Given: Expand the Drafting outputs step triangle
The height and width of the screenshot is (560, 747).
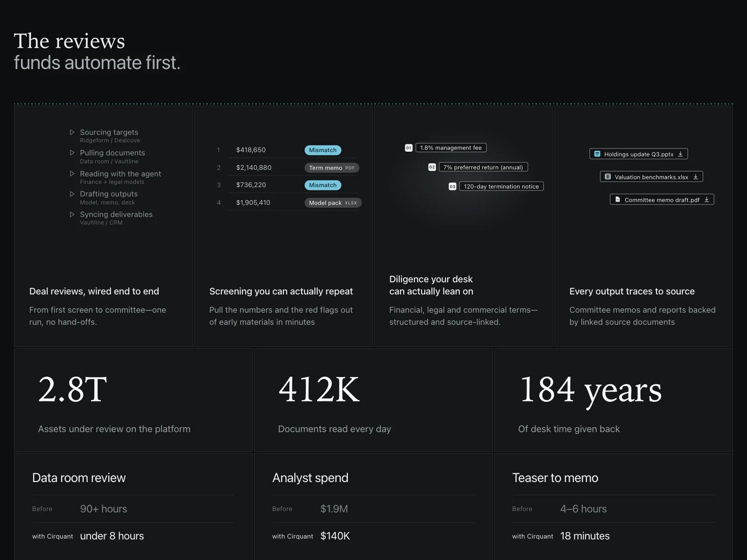Looking at the screenshot, I should coord(72,194).
